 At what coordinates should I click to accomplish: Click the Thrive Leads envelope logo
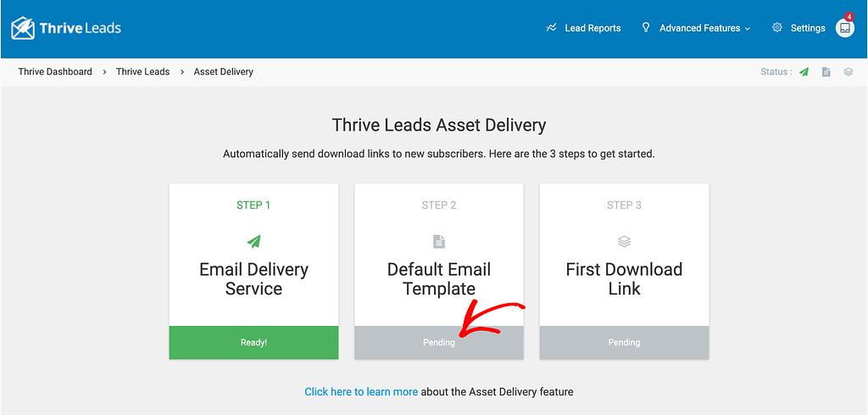(23, 28)
